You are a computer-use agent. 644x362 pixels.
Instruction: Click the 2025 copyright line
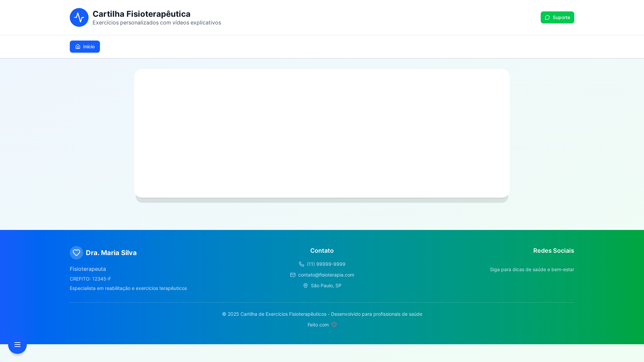click(322, 314)
